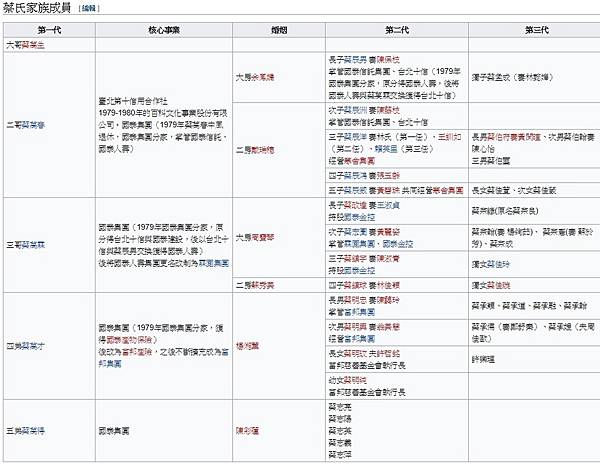Screen dimensions: 600x465
Task: Click the 編輯 edit link beside section heading
Action: 89,8
